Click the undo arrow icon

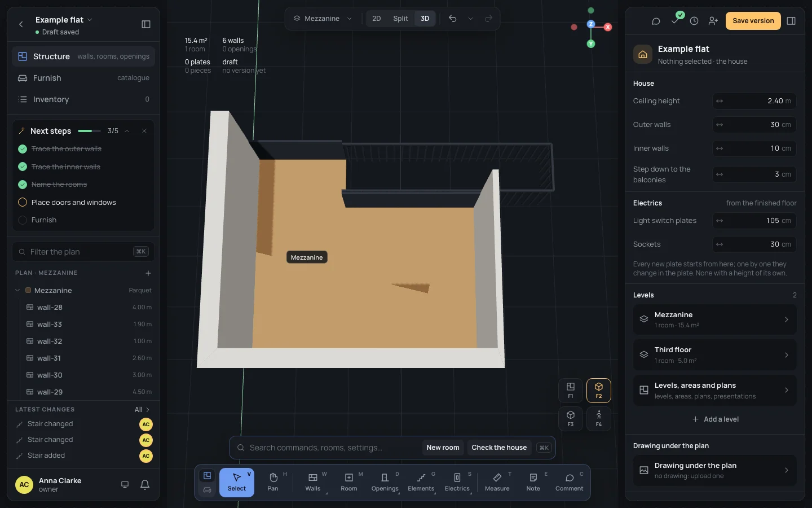(x=452, y=19)
